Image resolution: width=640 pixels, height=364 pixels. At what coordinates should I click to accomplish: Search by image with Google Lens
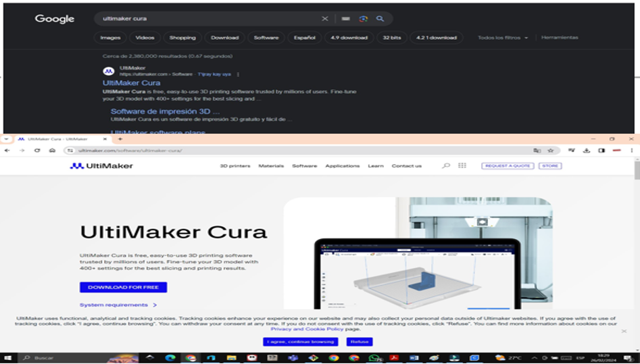364,19
